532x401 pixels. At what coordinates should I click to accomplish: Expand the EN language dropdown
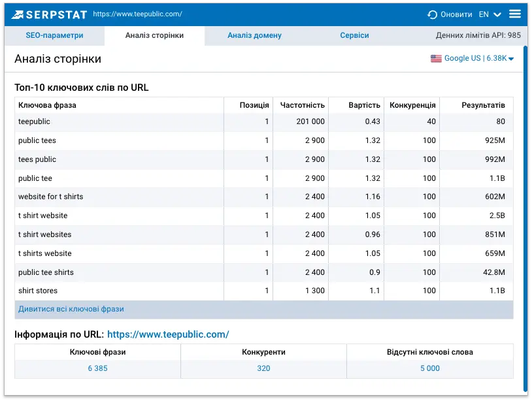490,14
